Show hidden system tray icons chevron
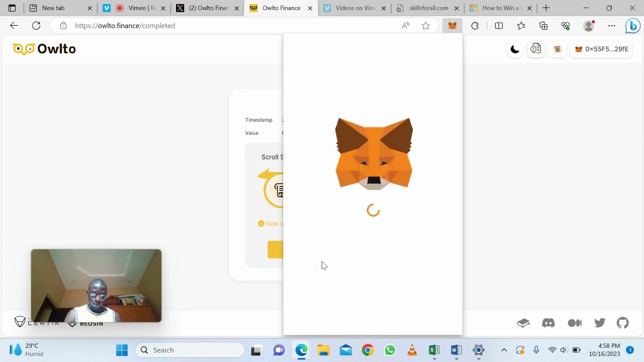 pos(504,350)
